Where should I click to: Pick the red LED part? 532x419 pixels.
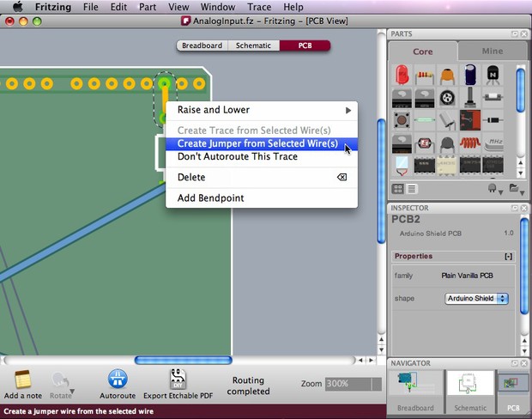tap(402, 75)
